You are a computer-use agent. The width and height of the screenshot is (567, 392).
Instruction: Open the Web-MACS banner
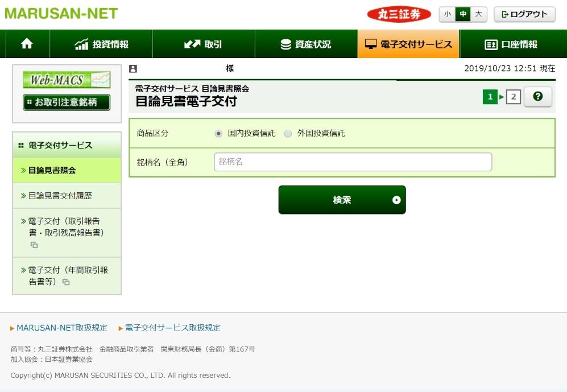(67, 80)
